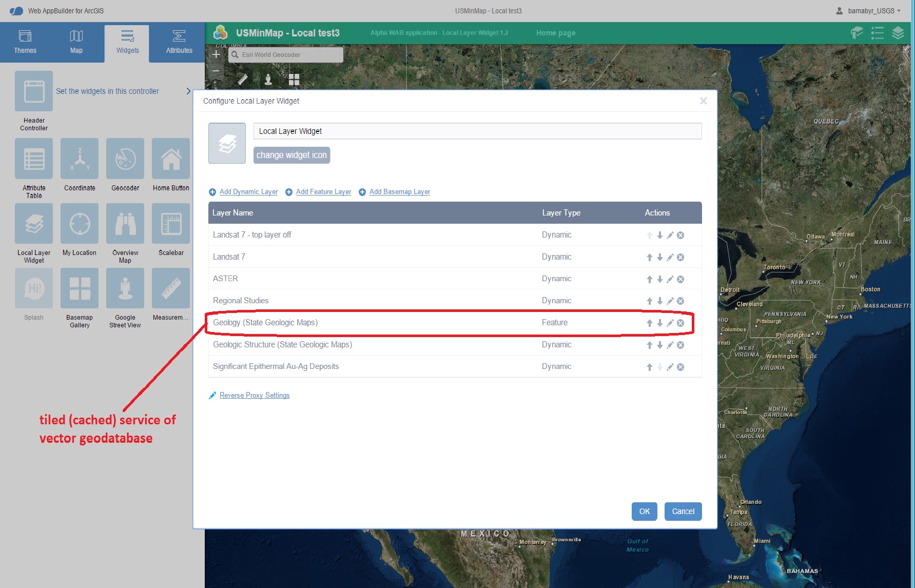The height and width of the screenshot is (588, 915).
Task: Open the barnabyr_USGS user dropdown
Action: pos(869,11)
